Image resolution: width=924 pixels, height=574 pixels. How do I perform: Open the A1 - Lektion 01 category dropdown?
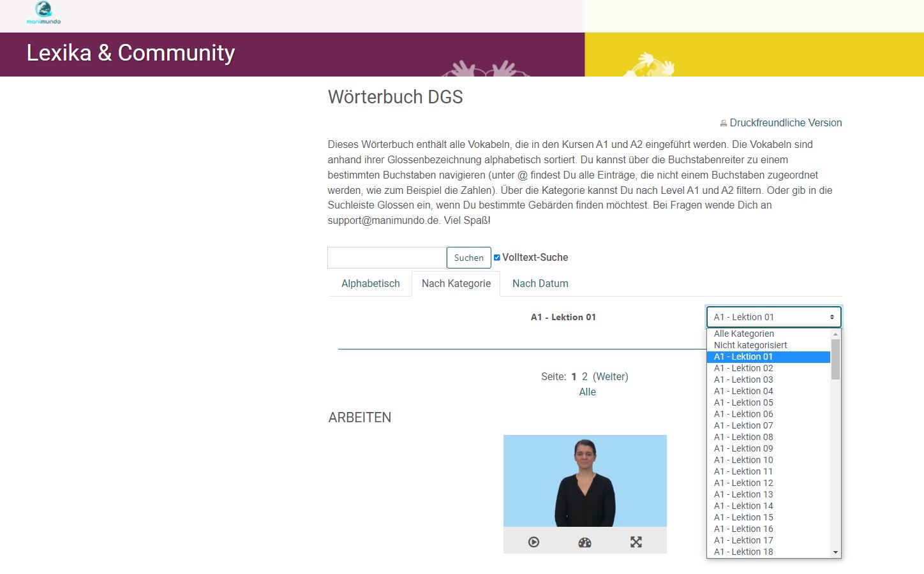773,317
